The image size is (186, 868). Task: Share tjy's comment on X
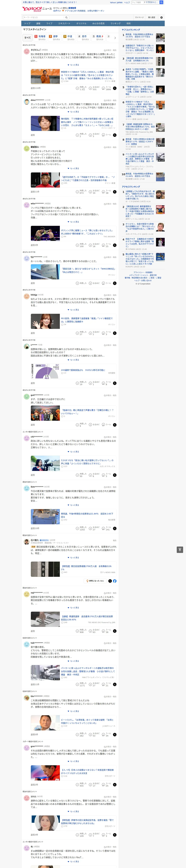point(114,283)
